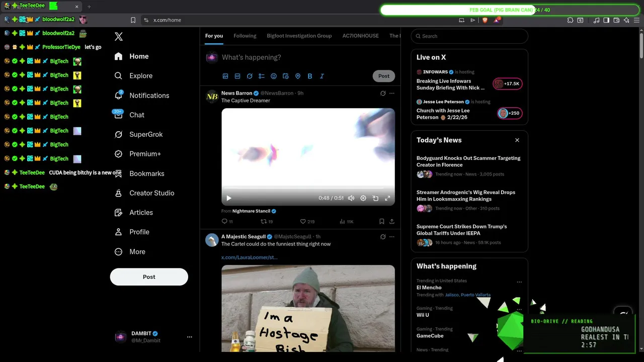Enter video fullscreen mode
The width and height of the screenshot is (644, 362).
click(387, 198)
